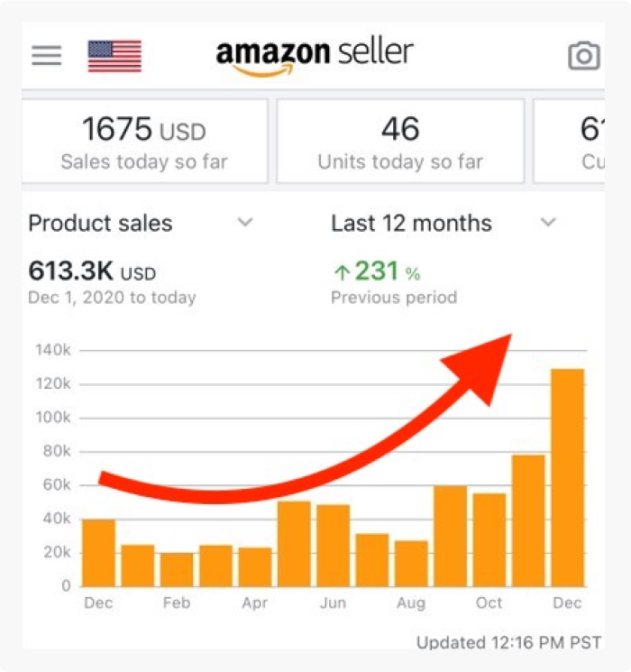631x672 pixels.
Task: Open the Units today so far card
Action: click(x=400, y=142)
